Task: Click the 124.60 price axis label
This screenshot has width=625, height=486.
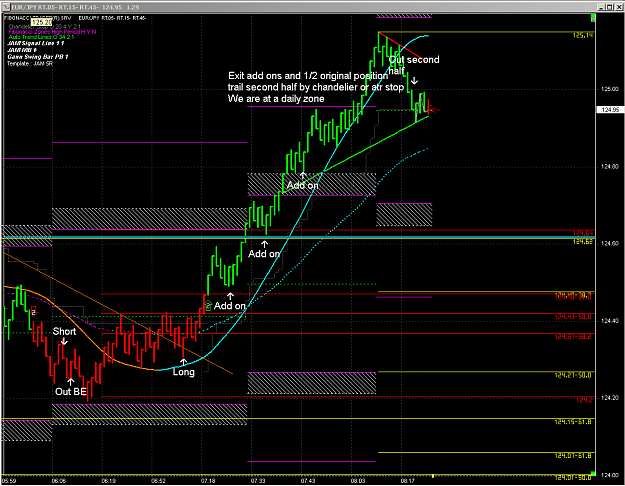Action: (x=610, y=244)
